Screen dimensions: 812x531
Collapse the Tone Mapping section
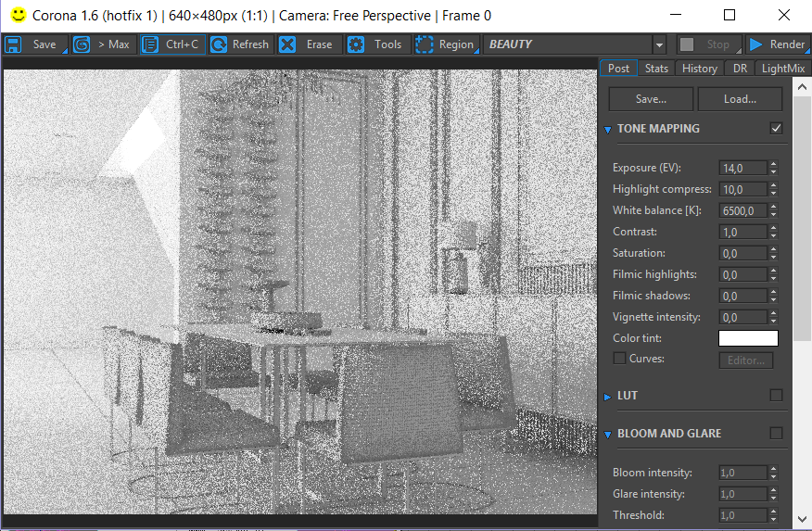coord(607,130)
